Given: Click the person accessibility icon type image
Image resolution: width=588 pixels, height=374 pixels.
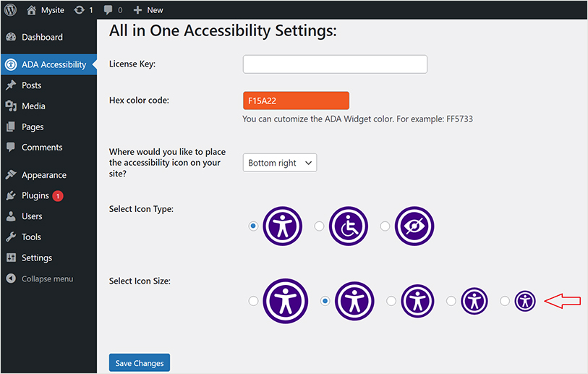Looking at the screenshot, I should pos(282,226).
